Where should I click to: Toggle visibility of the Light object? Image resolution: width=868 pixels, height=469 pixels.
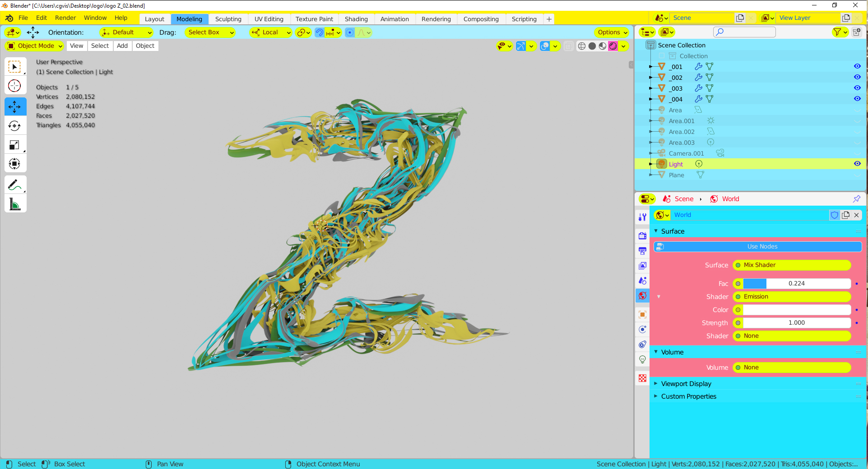pos(857,164)
